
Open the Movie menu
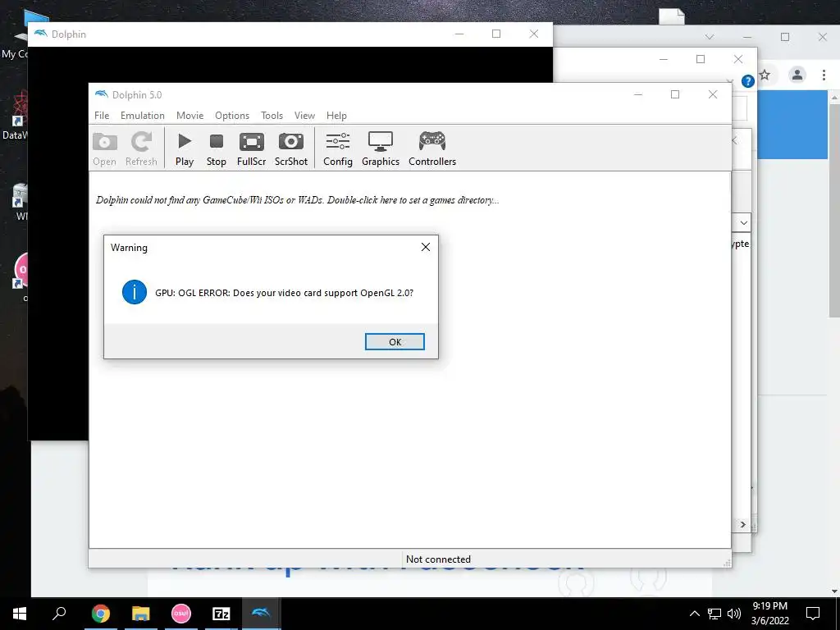[x=189, y=115]
